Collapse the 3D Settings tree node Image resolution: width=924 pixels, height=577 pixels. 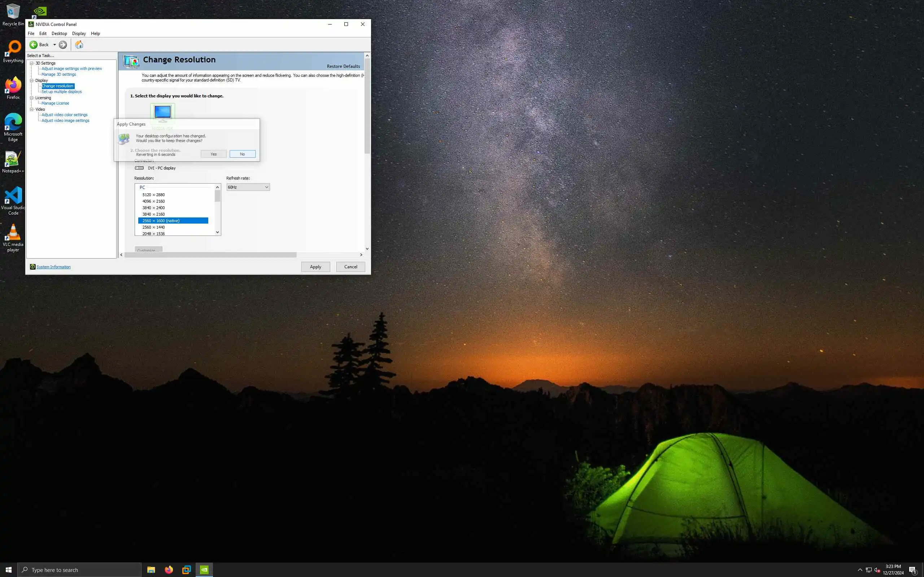(x=32, y=63)
